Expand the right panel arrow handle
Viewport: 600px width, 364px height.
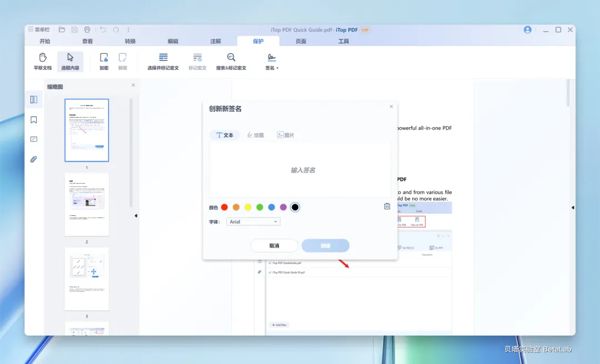(x=573, y=208)
